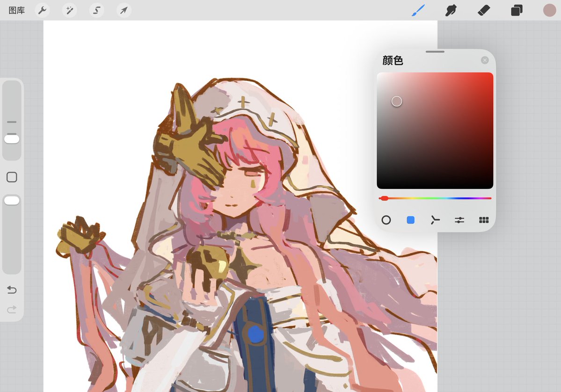The height and width of the screenshot is (392, 561).
Task: Switch to Palettes grid tab
Action: point(484,220)
